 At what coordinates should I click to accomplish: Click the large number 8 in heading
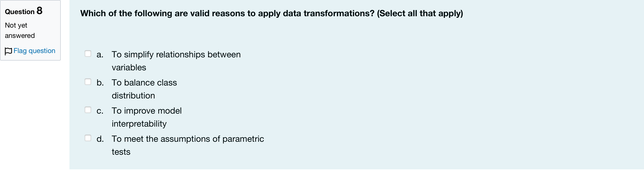click(39, 11)
